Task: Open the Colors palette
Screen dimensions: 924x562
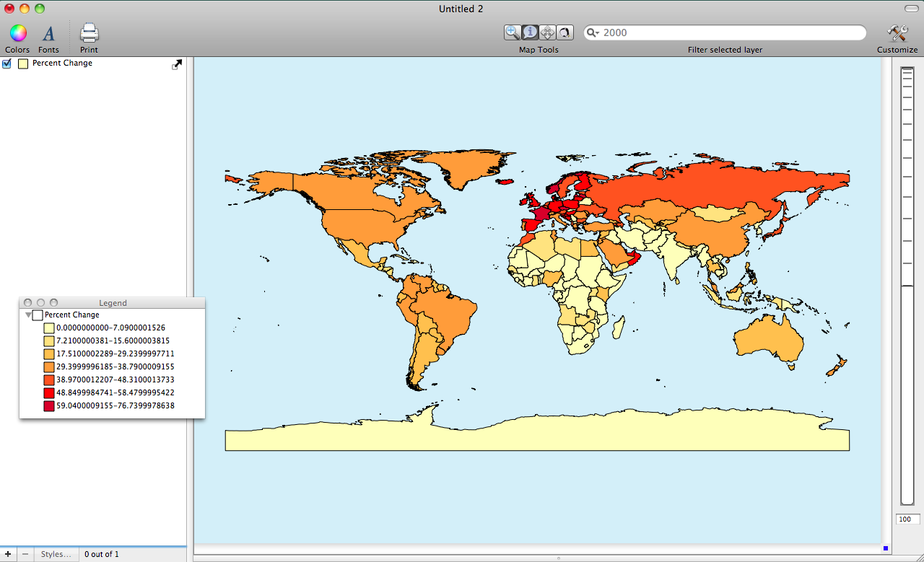Action: [x=17, y=33]
